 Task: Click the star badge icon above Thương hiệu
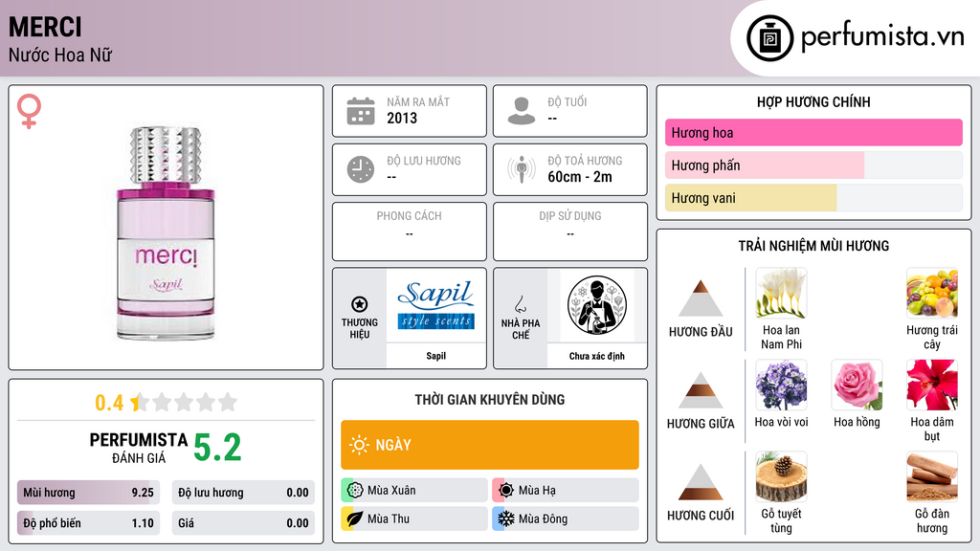coord(360,304)
